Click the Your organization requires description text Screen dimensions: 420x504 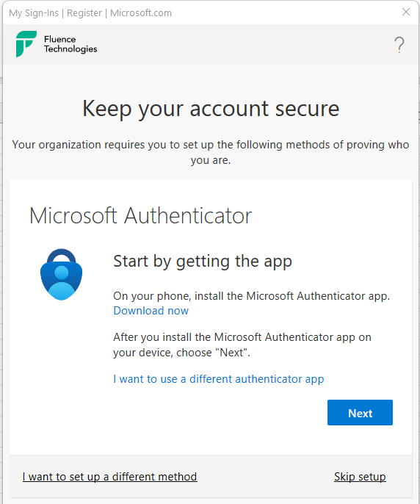coord(211,152)
